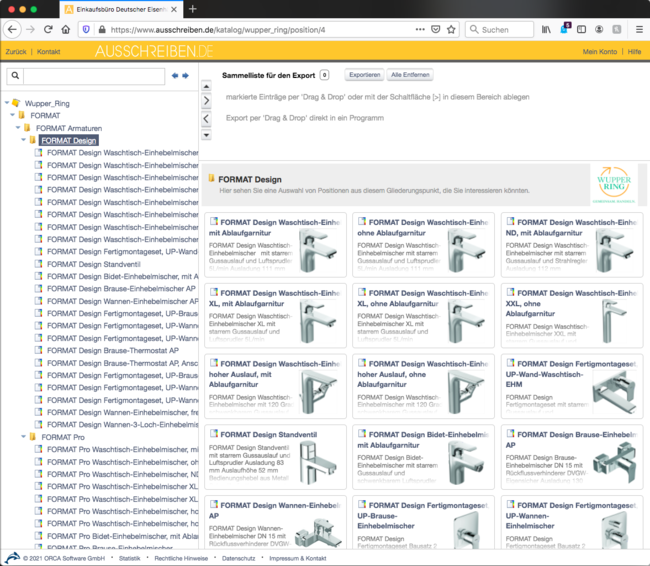
Task: Click the ORCA dolphin logo in the footer
Action: 11,558
